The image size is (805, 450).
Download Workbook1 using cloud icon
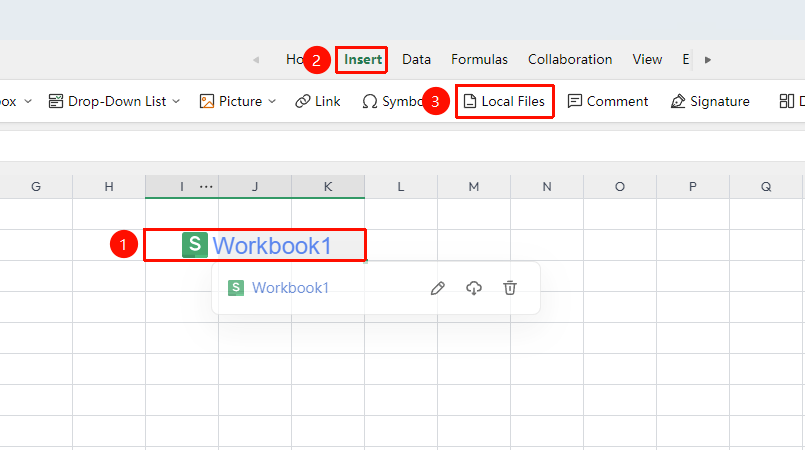click(x=473, y=288)
